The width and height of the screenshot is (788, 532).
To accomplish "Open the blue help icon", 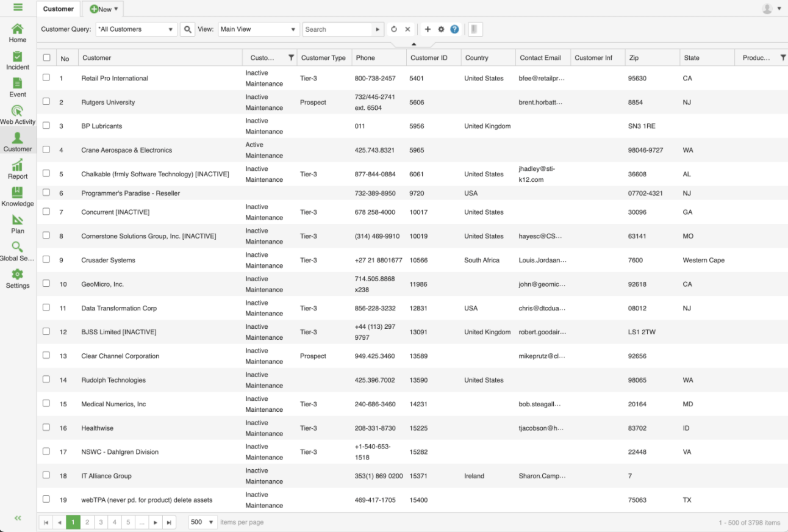I will point(454,29).
